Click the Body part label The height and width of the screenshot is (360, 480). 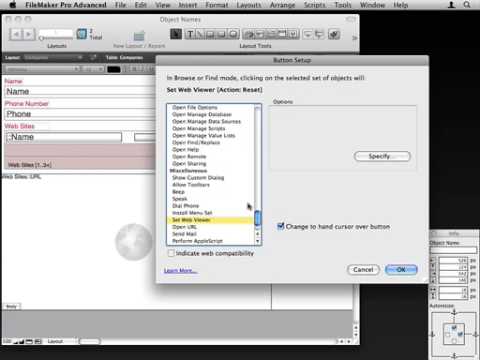pyautogui.click(x=12, y=306)
